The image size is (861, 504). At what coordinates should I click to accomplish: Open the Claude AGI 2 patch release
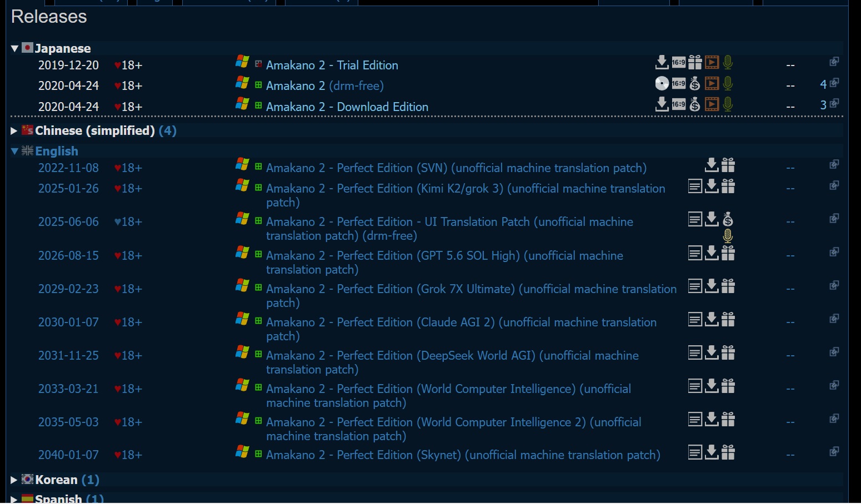461,329
